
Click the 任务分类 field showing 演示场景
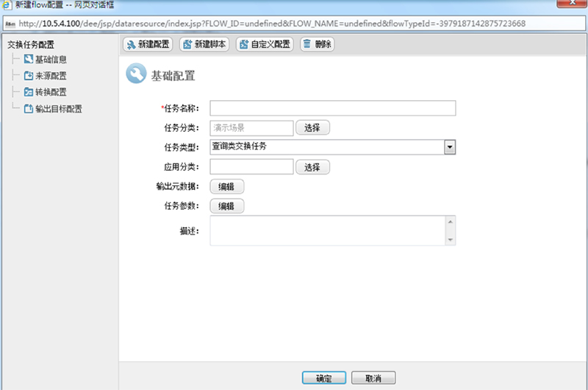251,128
